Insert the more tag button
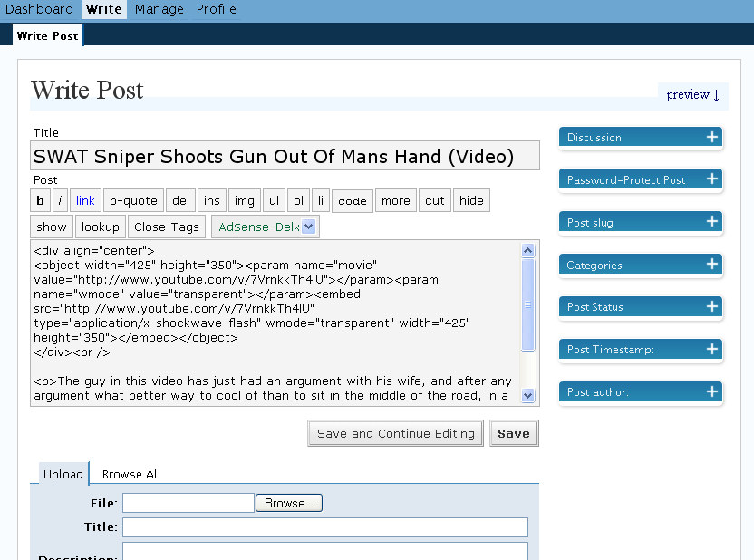 (395, 201)
